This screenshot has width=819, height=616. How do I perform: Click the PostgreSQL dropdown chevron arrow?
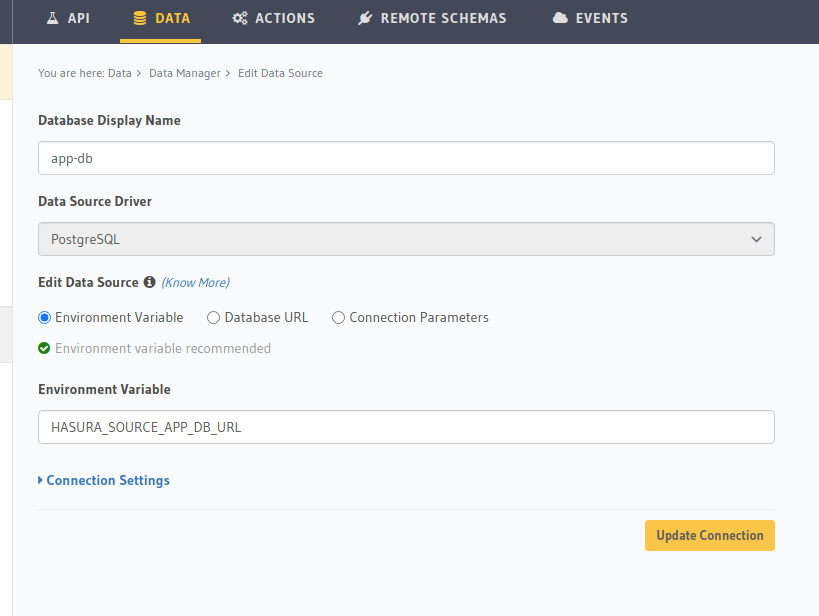tap(756, 239)
